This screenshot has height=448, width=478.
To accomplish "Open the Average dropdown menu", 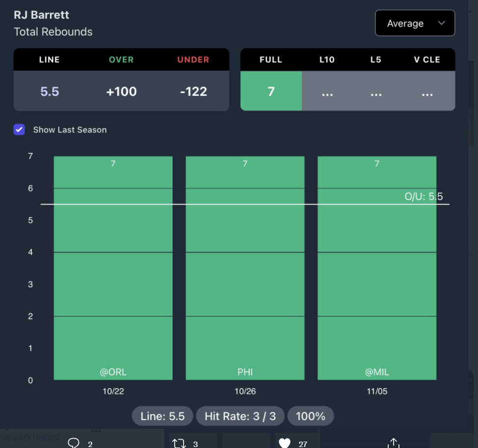I will point(415,23).
